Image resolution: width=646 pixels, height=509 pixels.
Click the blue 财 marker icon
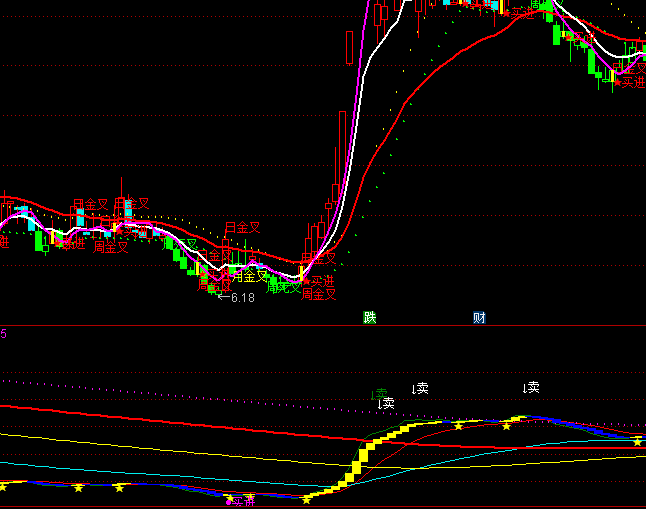pyautogui.click(x=479, y=318)
